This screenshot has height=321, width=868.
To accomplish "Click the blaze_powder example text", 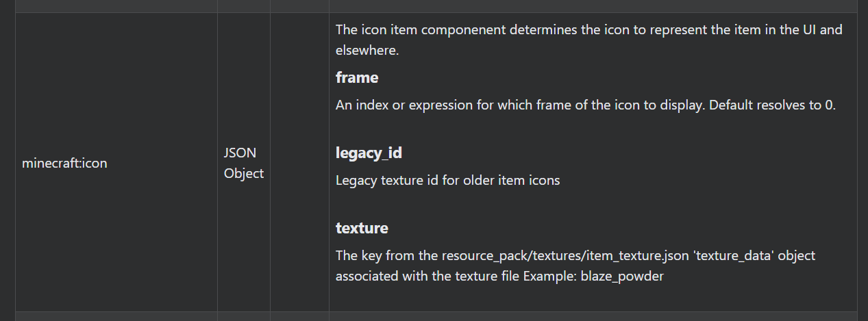I will (622, 277).
